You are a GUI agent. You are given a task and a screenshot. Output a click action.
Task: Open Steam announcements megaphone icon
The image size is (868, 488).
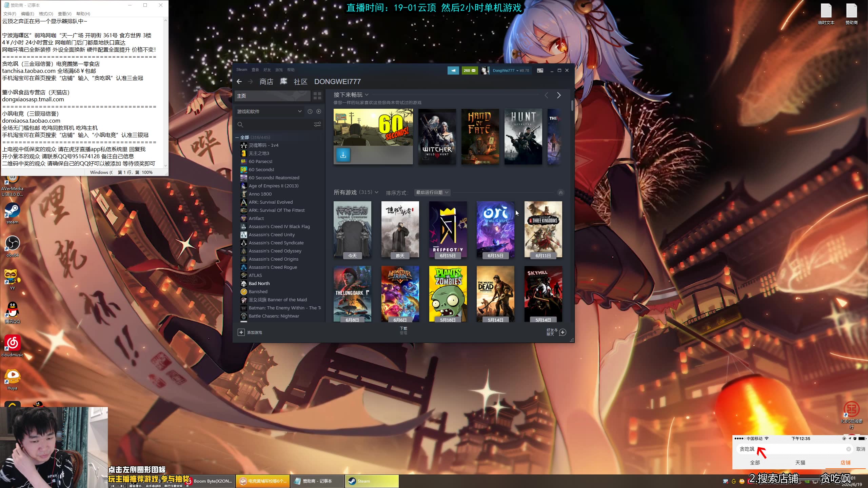453,70
